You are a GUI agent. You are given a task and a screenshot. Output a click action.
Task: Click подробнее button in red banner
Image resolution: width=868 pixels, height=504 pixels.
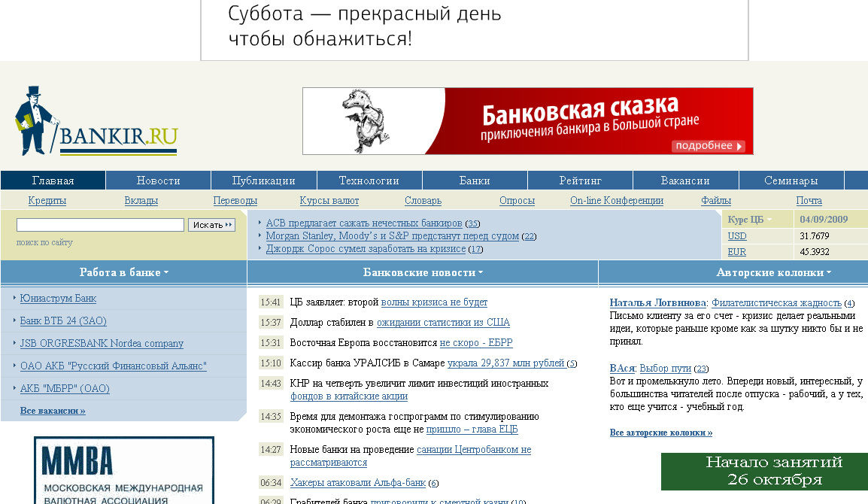(708, 146)
